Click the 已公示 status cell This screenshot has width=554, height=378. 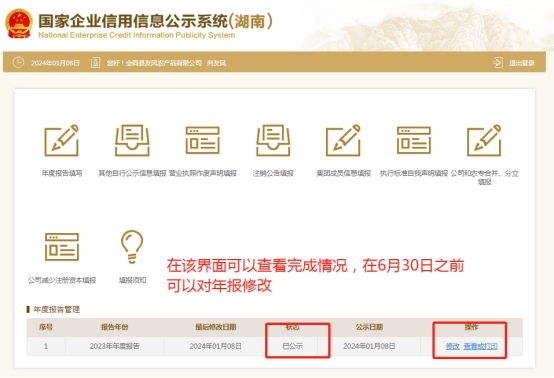tap(293, 346)
